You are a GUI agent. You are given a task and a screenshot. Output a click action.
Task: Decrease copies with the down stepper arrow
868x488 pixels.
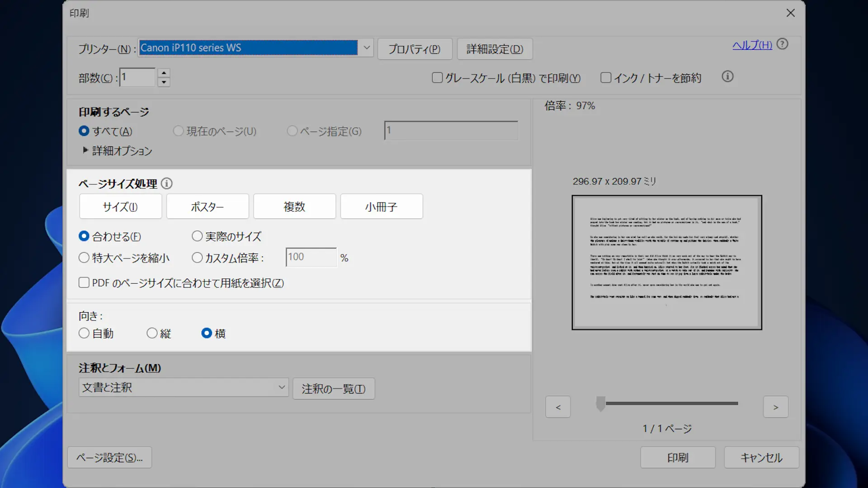(x=164, y=82)
